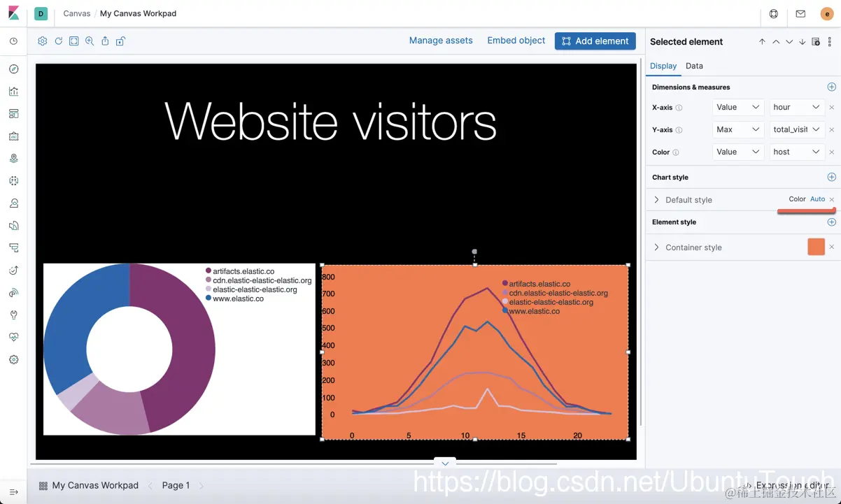Move selected element up one layer
The width and height of the screenshot is (841, 504).
click(776, 42)
